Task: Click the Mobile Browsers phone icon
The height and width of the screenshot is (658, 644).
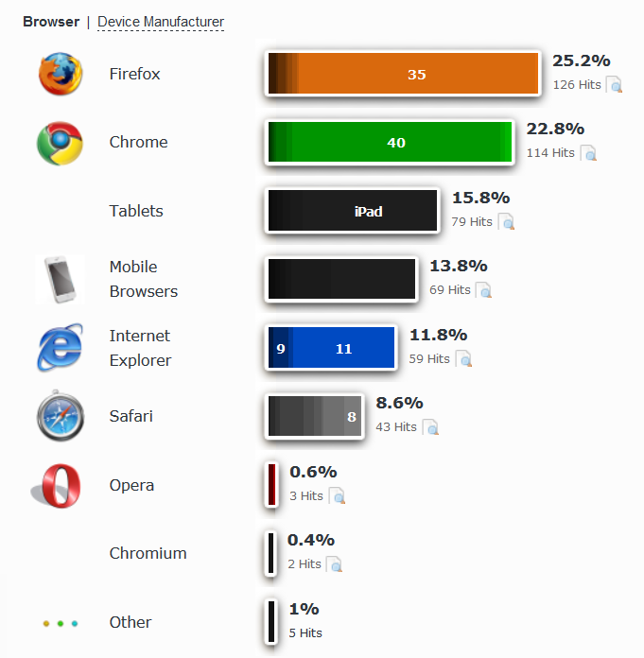Action: (60, 279)
